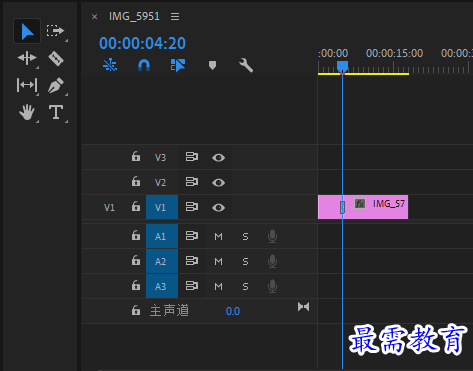
Task: Click the playhead timecode 00:00:04:20
Action: pyautogui.click(x=142, y=43)
